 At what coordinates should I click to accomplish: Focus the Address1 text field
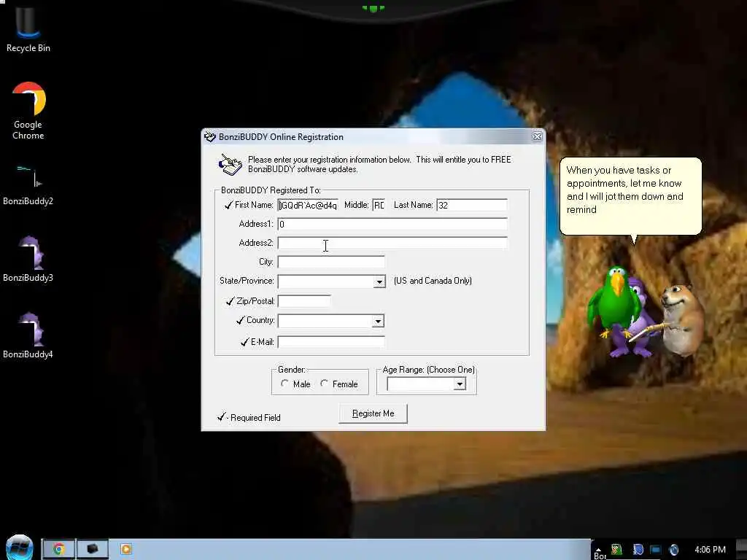(392, 224)
